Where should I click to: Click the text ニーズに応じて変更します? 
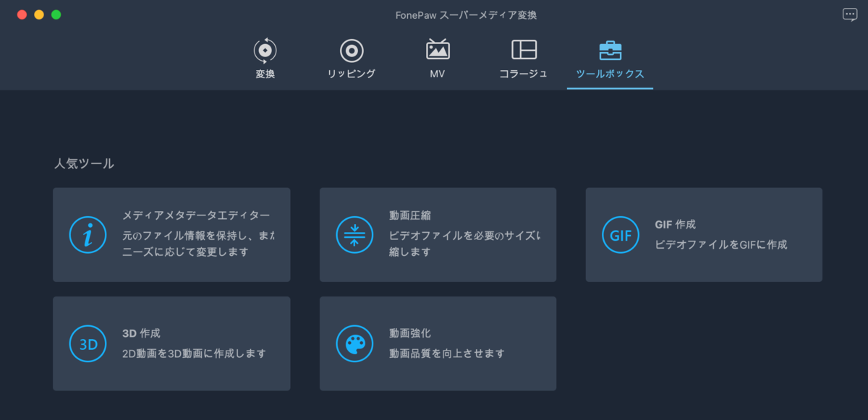pos(185,252)
